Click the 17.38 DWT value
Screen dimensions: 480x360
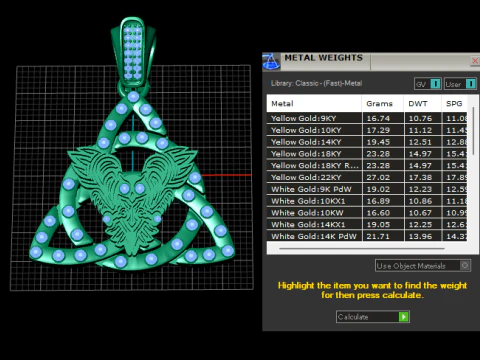coord(420,177)
